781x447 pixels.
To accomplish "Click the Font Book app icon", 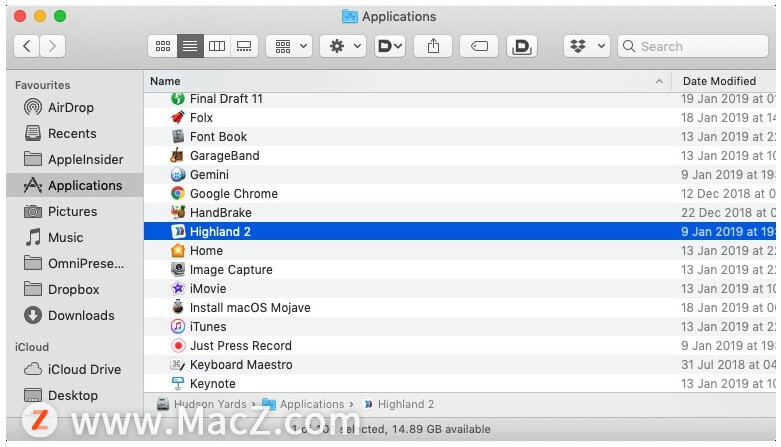I will click(x=178, y=137).
